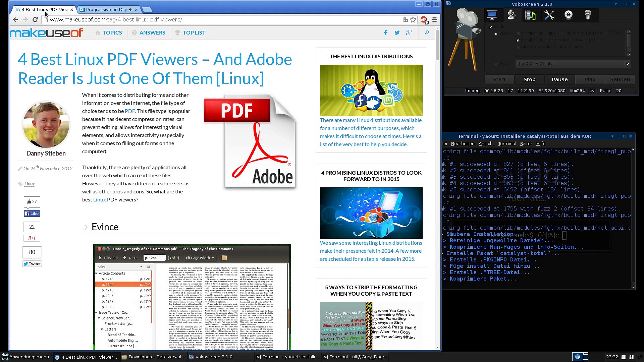Open vokoscreen video and codec tab
Image resolution: width=644 pixels, height=362 pixels.
[530, 15]
